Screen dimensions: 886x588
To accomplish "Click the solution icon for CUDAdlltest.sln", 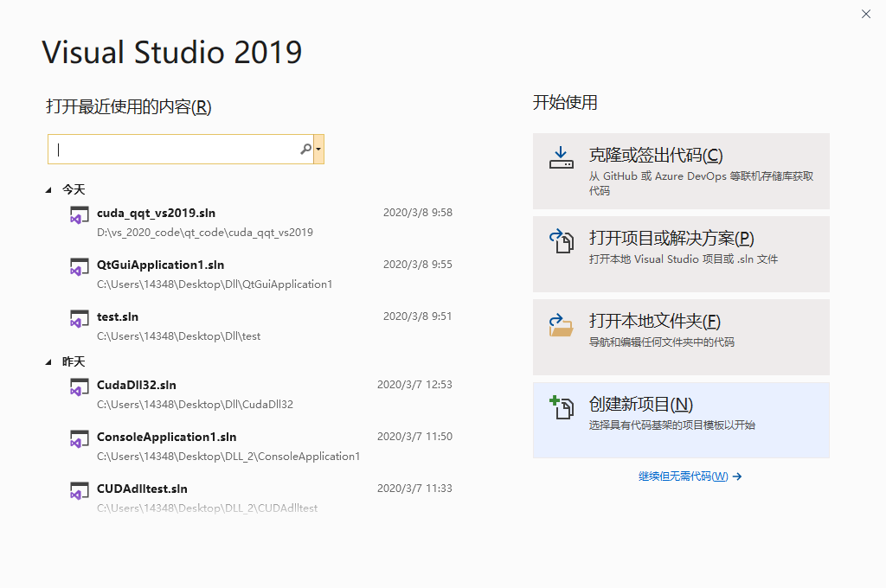I will tap(79, 491).
